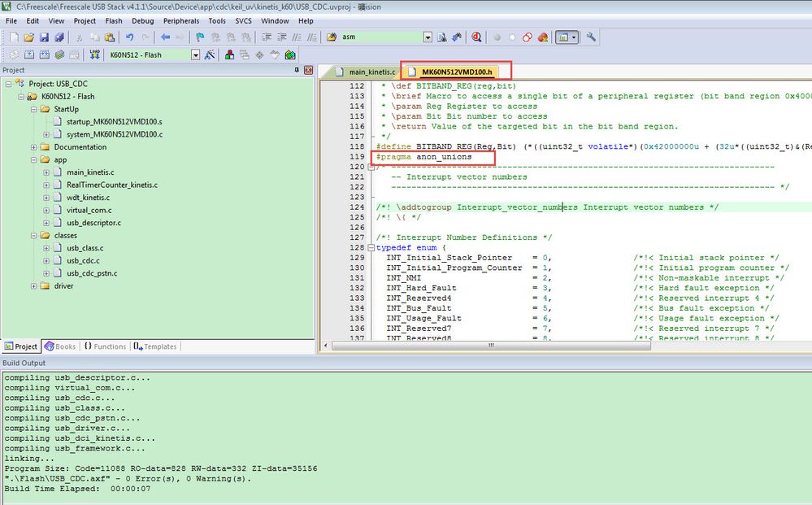This screenshot has width=812, height=505.
Task: Uncomment the selected lines
Action: (x=312, y=37)
